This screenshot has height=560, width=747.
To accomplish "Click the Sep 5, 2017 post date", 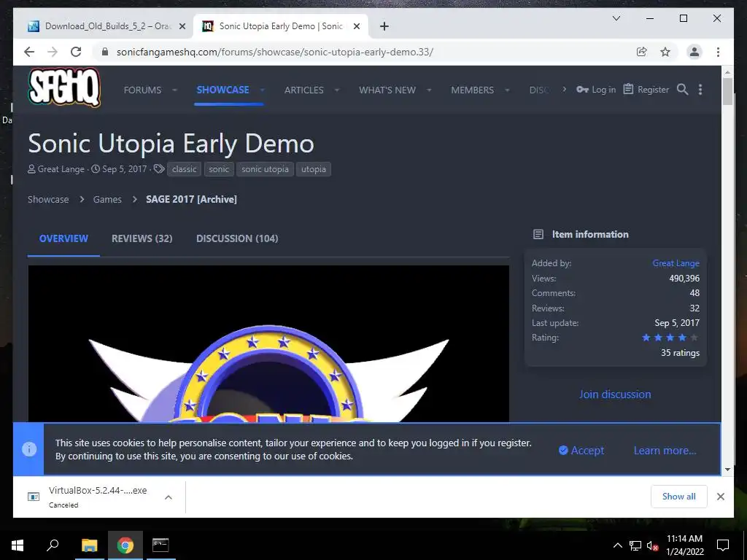I will (124, 169).
